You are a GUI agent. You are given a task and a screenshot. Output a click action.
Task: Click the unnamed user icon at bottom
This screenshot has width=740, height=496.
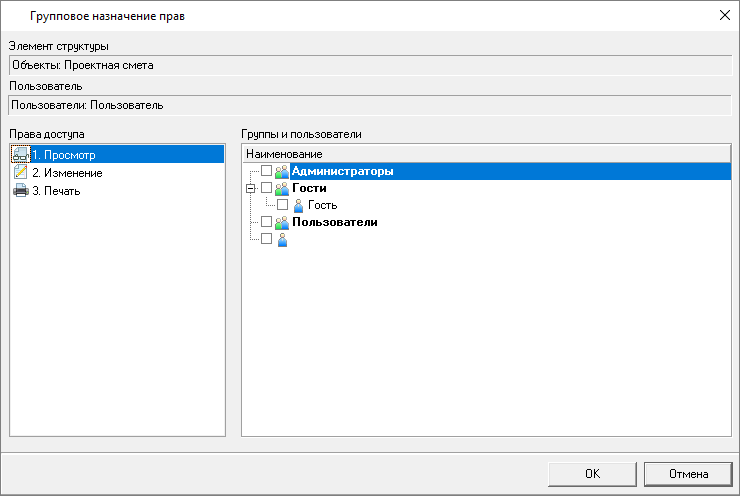(282, 239)
